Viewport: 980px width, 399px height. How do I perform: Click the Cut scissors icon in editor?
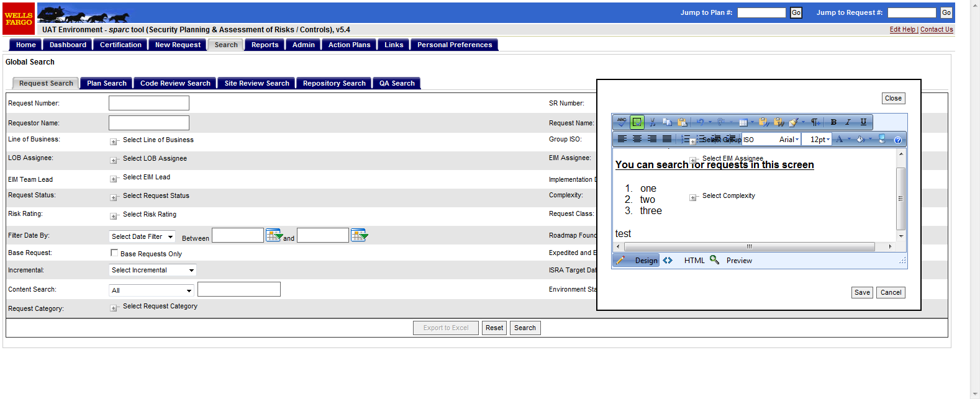[652, 122]
